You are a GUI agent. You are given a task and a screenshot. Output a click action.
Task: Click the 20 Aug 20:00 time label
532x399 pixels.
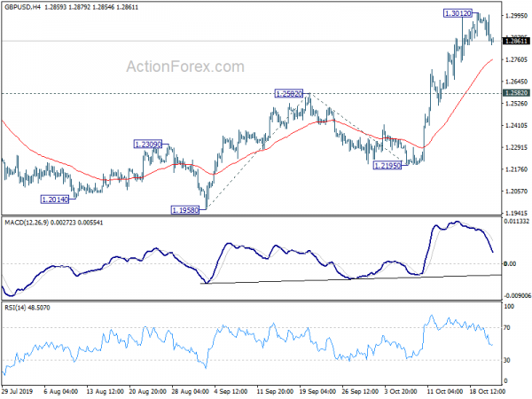147,391
